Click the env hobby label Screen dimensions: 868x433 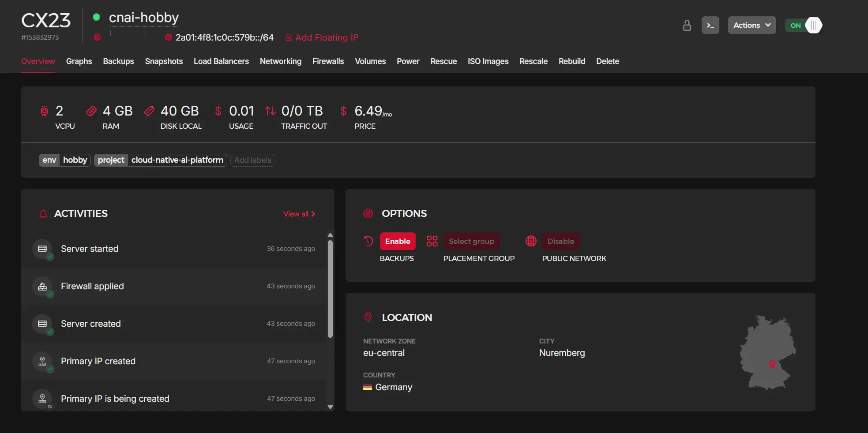tap(65, 160)
